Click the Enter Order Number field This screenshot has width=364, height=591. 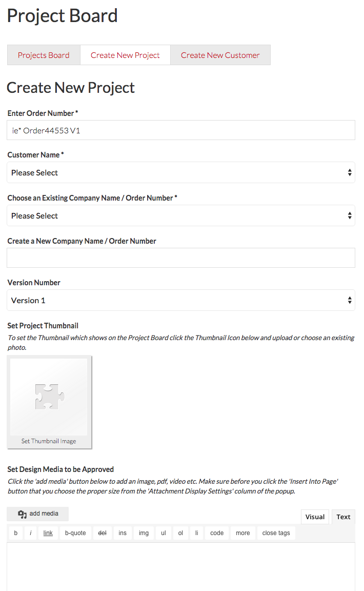pyautogui.click(x=181, y=130)
